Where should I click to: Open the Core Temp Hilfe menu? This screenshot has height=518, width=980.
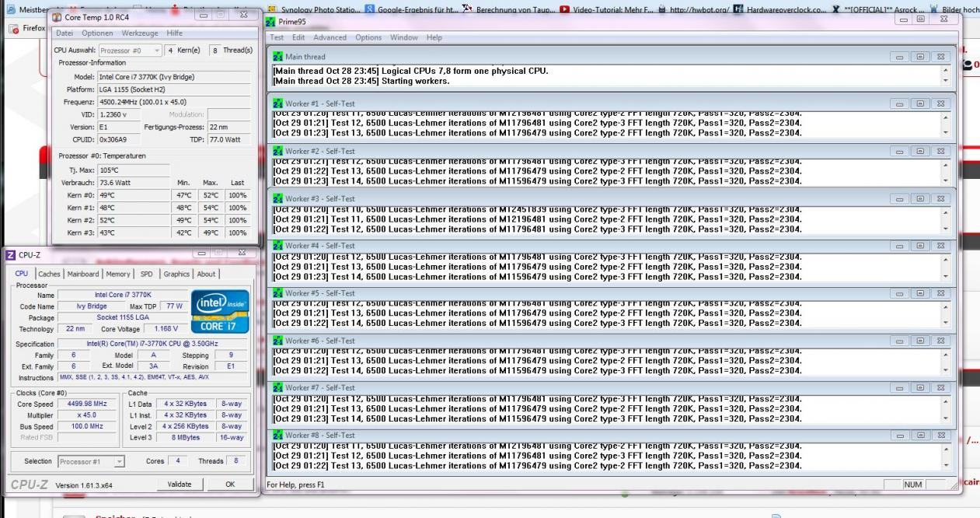(x=174, y=33)
